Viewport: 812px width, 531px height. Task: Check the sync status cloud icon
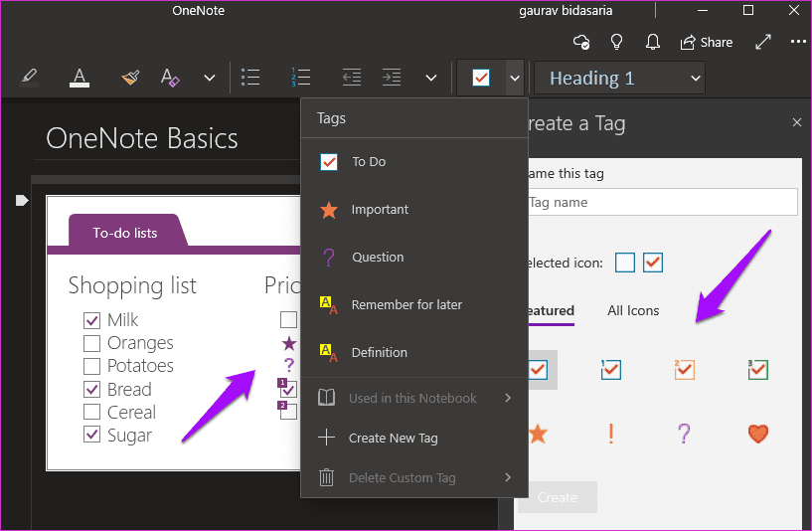tap(581, 42)
